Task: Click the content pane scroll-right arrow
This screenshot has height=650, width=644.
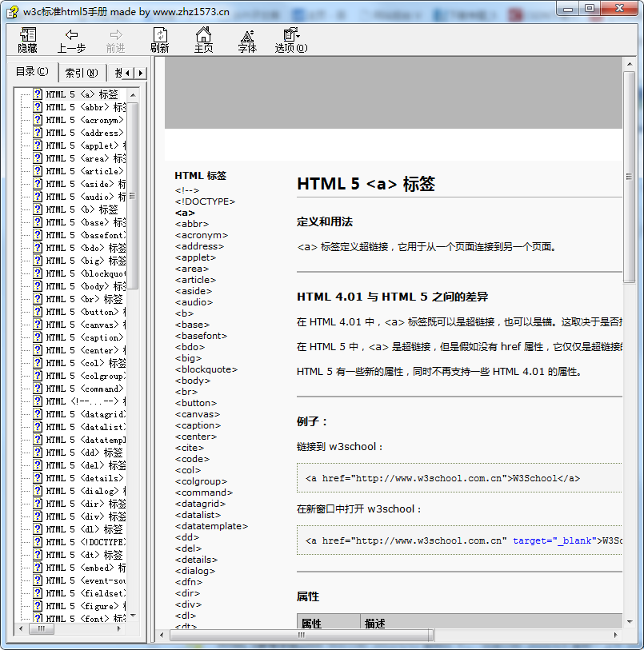Action: pos(615,635)
